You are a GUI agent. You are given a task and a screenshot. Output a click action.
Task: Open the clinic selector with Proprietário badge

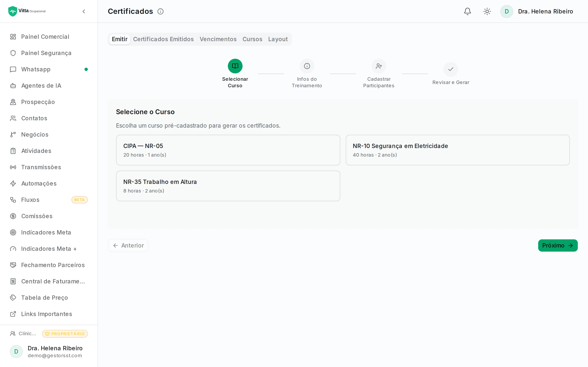point(49,334)
